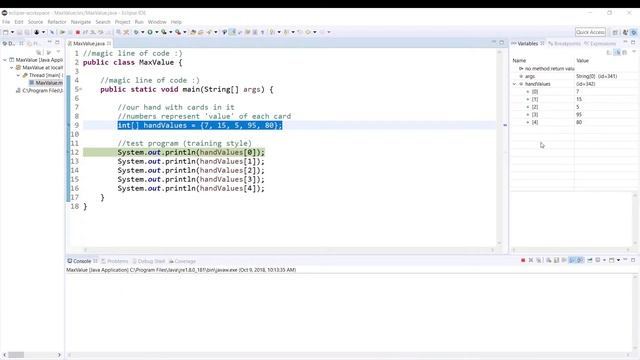Screen dimensions: 640x360
Task: Click the External Tools launch icon
Action: (x=178, y=32)
